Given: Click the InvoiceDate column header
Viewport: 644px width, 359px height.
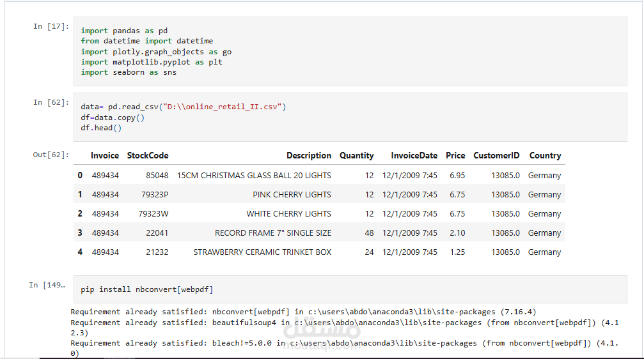Looking at the screenshot, I should tap(414, 155).
